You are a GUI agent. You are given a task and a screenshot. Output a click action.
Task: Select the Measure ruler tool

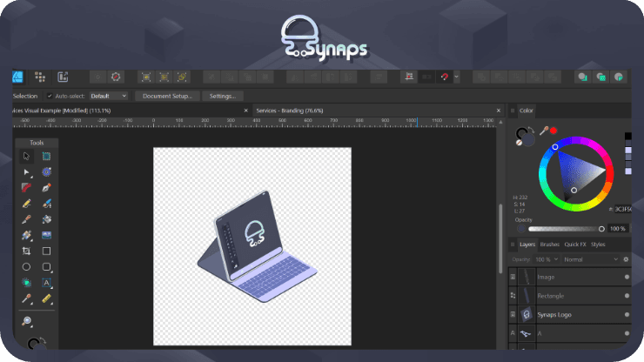pos(46,298)
